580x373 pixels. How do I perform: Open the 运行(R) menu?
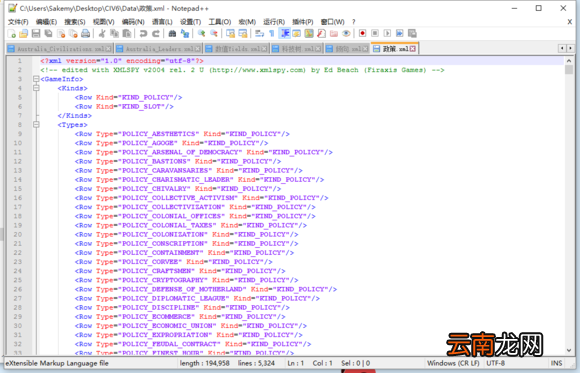[x=274, y=22]
